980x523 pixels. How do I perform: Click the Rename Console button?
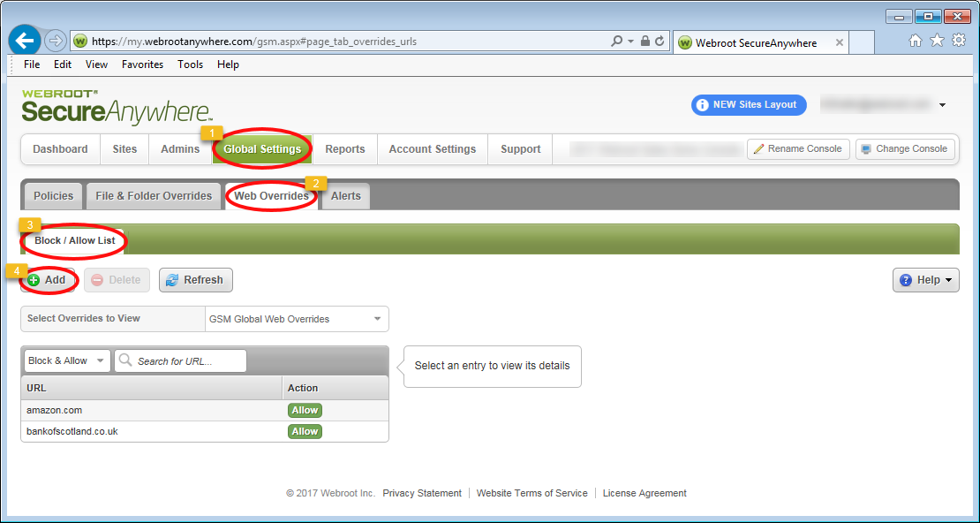(x=798, y=149)
